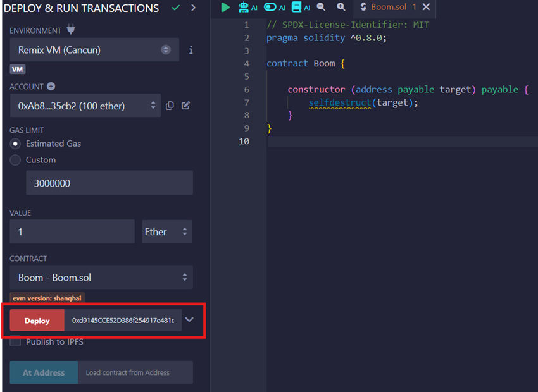Zoom out the editor font
Viewport: 538px width, 392px height.
pos(321,7)
